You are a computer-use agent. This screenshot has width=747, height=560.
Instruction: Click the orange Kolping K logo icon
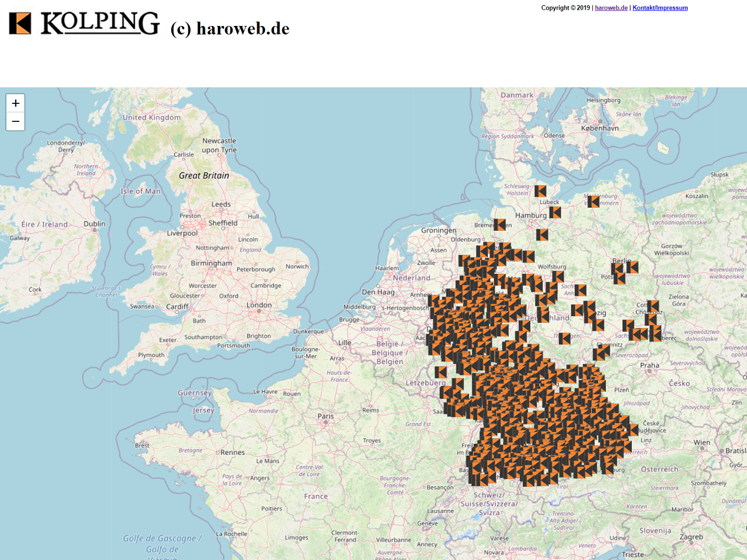20,24
